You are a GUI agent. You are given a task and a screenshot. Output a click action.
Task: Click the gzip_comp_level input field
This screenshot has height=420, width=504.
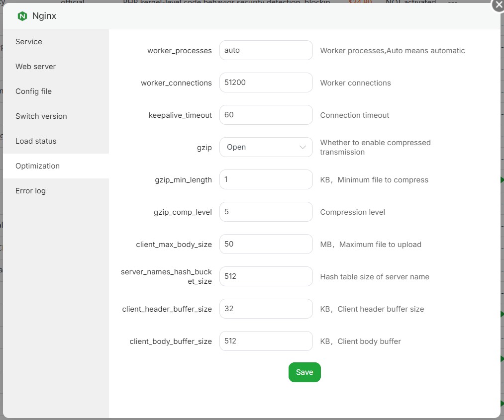tap(266, 212)
